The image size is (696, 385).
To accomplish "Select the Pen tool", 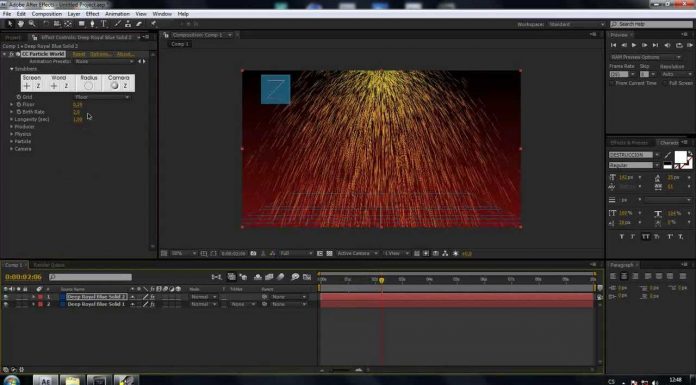I will [x=92, y=24].
